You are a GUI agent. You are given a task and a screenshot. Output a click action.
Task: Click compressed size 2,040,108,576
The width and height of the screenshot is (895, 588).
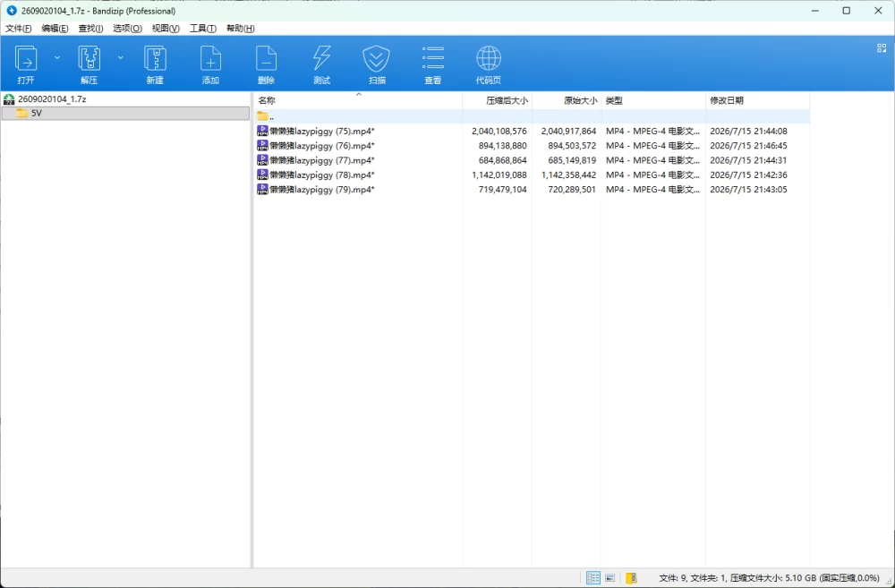click(x=499, y=131)
